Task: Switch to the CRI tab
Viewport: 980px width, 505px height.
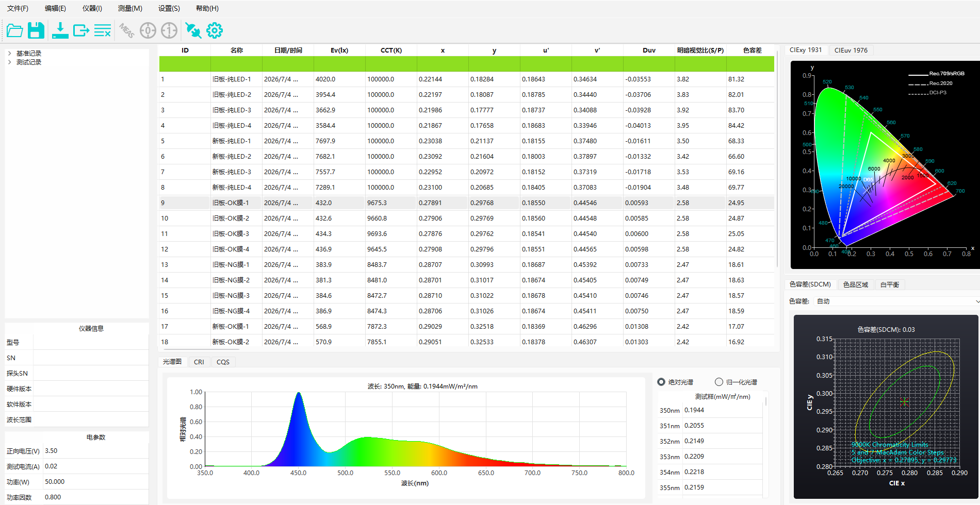Action: point(199,362)
